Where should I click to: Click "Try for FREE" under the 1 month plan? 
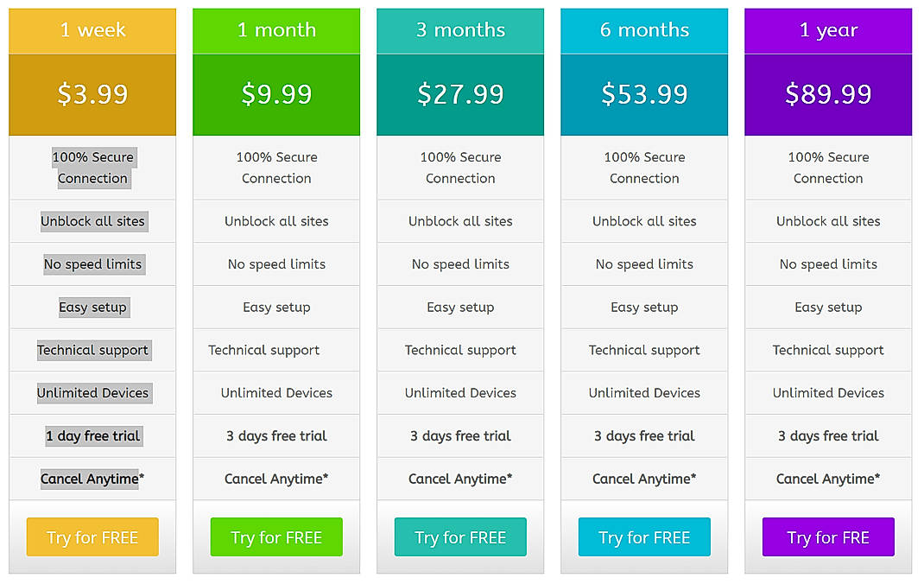[275, 536]
